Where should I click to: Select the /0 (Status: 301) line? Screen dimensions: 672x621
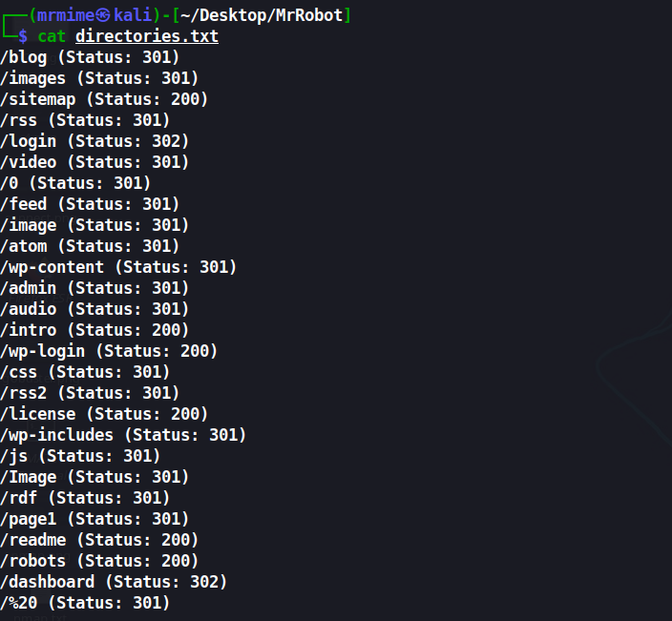(75, 183)
